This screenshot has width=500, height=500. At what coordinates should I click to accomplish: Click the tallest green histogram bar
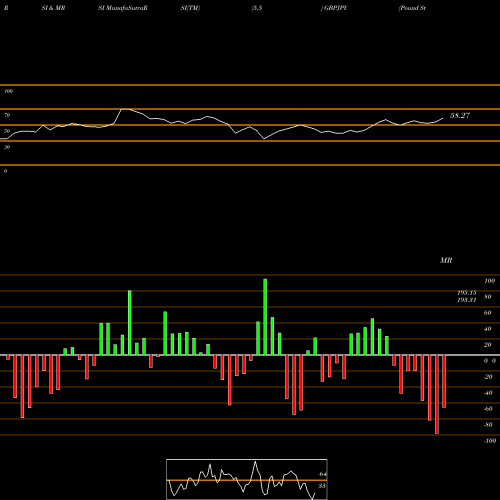click(265, 317)
